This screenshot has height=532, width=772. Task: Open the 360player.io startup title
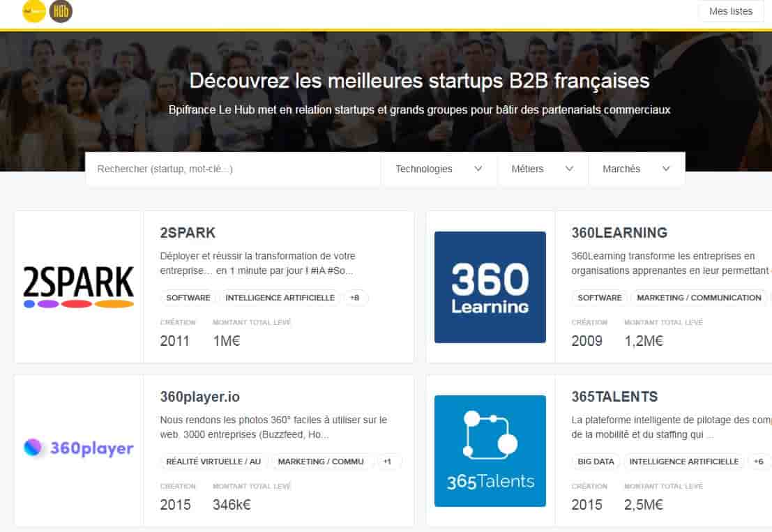200,397
